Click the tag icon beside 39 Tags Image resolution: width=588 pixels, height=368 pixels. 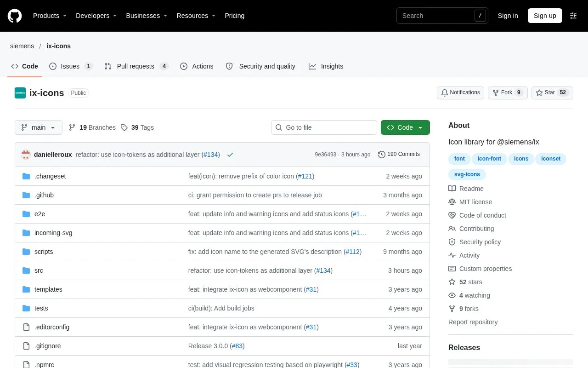click(124, 127)
